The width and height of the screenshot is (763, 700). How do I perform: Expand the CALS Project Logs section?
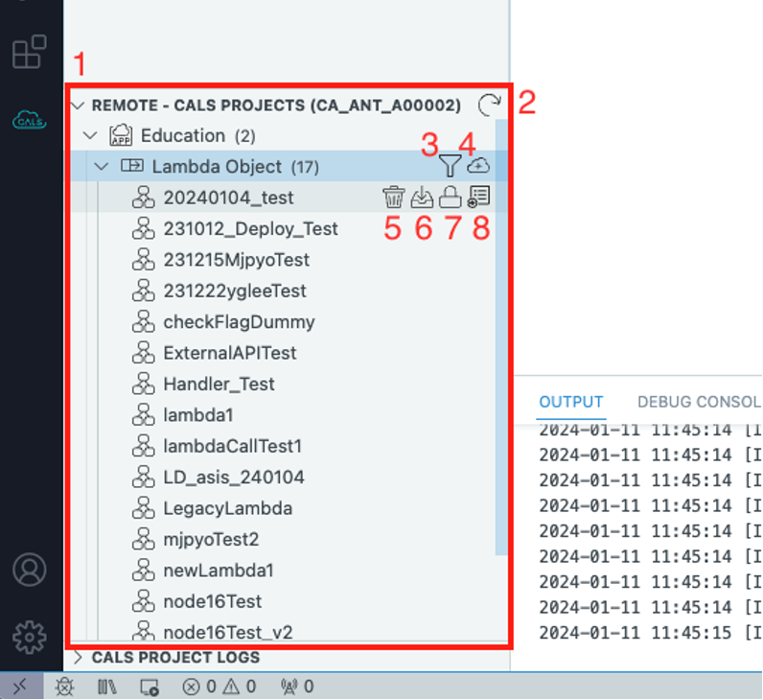click(x=78, y=657)
